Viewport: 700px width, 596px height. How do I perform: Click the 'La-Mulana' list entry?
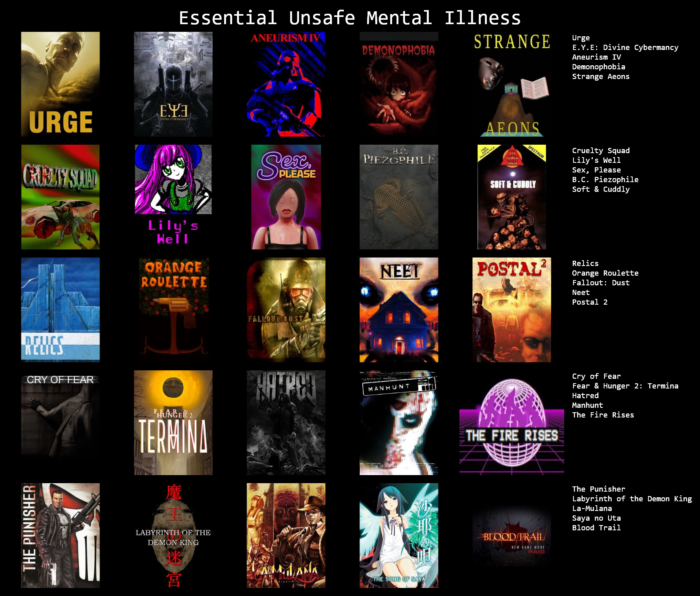click(592, 509)
